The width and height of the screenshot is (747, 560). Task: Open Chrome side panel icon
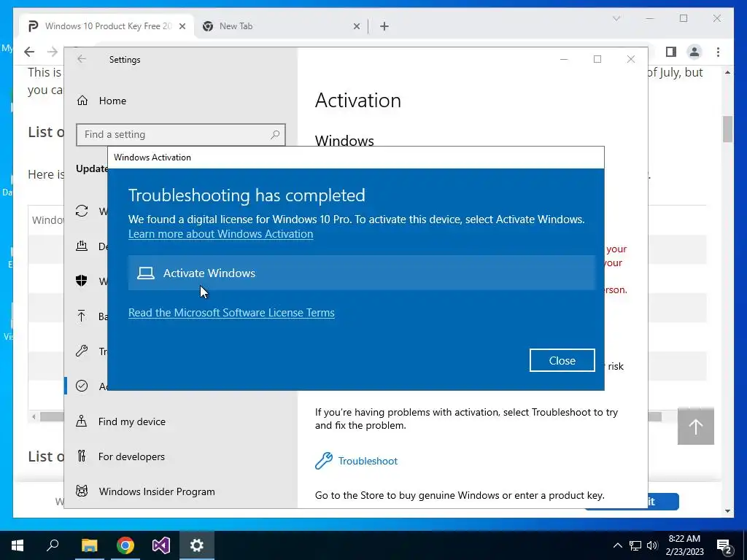click(671, 52)
